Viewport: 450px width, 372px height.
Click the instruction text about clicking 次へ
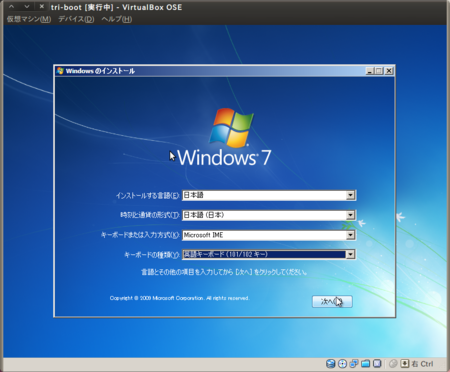pos(224,272)
